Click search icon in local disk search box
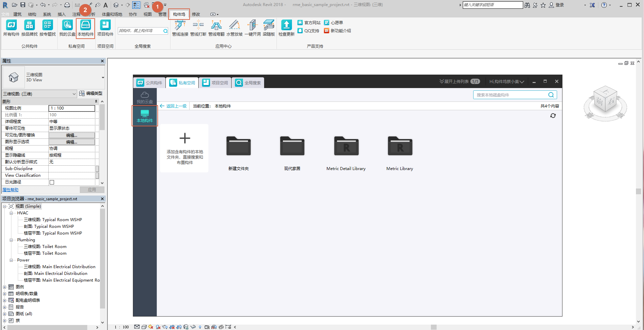644x330 pixels. pos(551,95)
